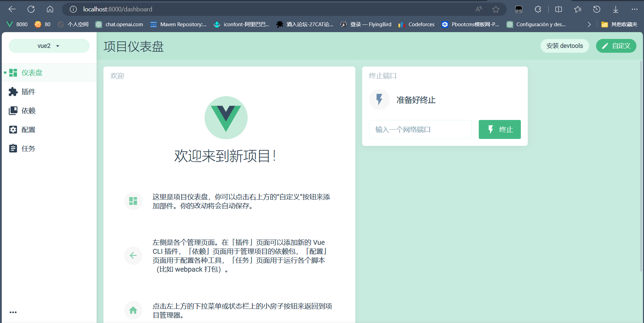The image size is (644, 323).
Task: Open the Configuración y des... bookmark
Action: coord(536,24)
